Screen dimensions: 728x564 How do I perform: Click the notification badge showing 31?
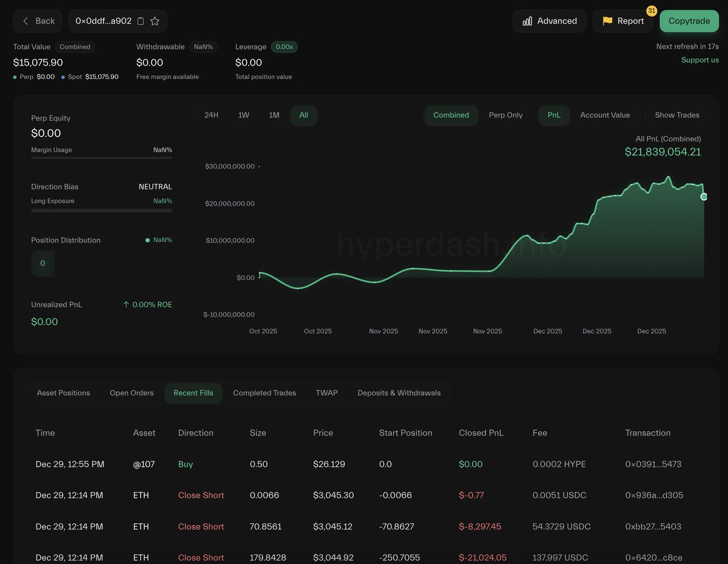point(652,11)
